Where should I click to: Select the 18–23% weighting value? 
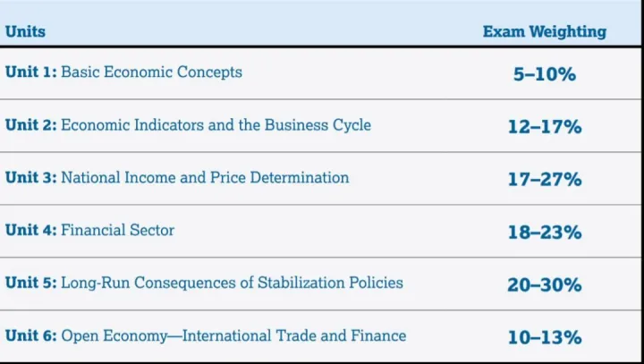click(544, 233)
